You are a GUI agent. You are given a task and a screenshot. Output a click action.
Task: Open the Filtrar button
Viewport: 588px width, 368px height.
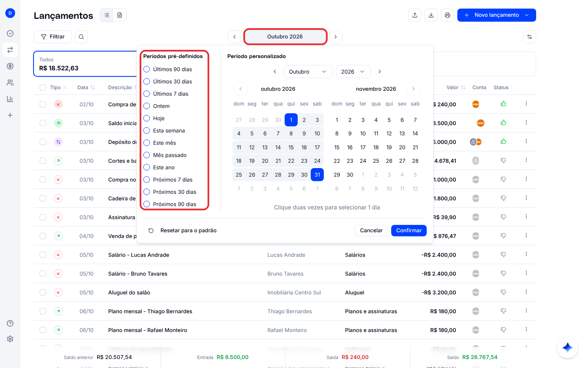pyautogui.click(x=53, y=37)
